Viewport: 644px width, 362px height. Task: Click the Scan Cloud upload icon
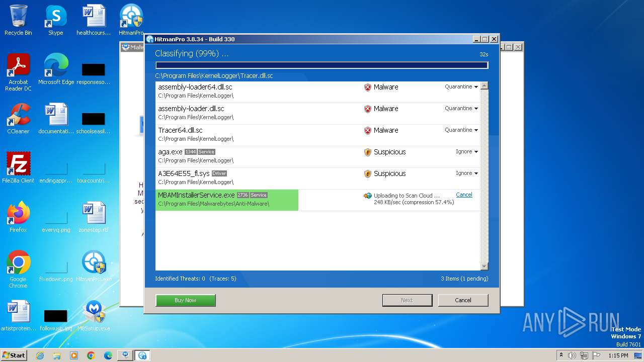click(368, 196)
